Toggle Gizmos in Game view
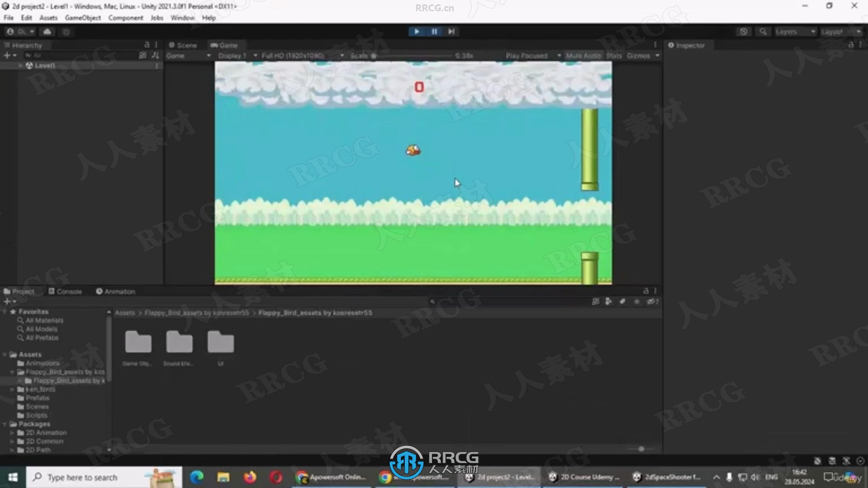 (638, 56)
